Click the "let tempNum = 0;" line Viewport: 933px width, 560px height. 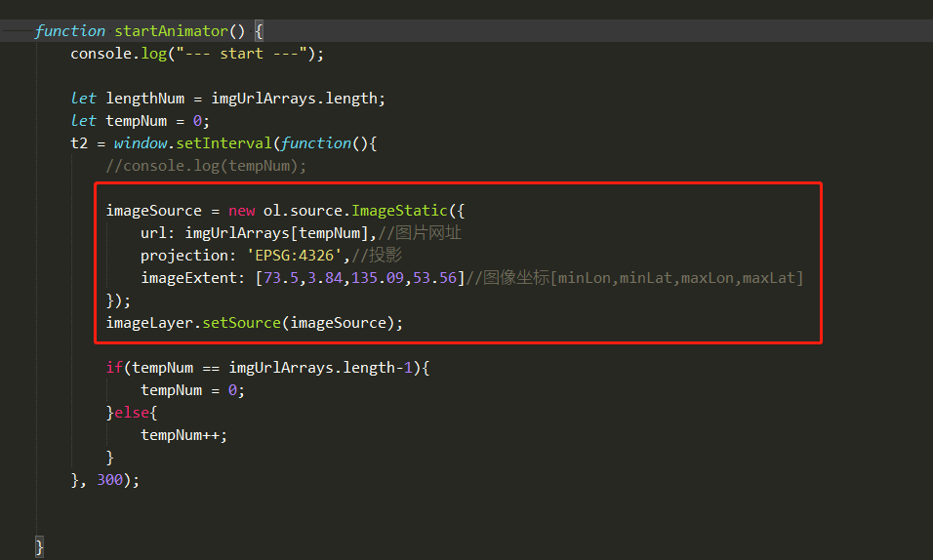(140, 121)
